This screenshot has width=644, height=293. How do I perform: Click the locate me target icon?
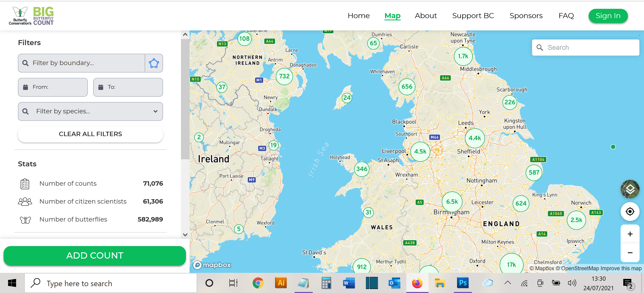(x=630, y=212)
